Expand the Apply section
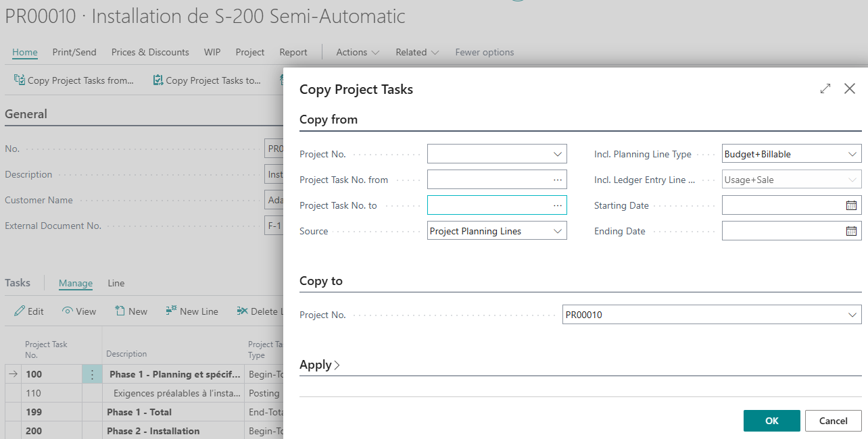This screenshot has height=439, width=868. pos(320,365)
